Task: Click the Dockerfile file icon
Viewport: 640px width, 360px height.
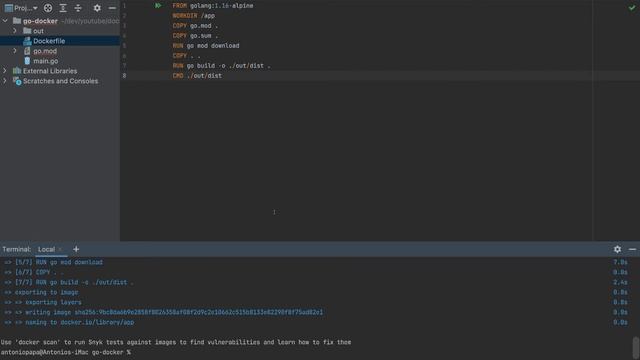Action: coord(27,41)
